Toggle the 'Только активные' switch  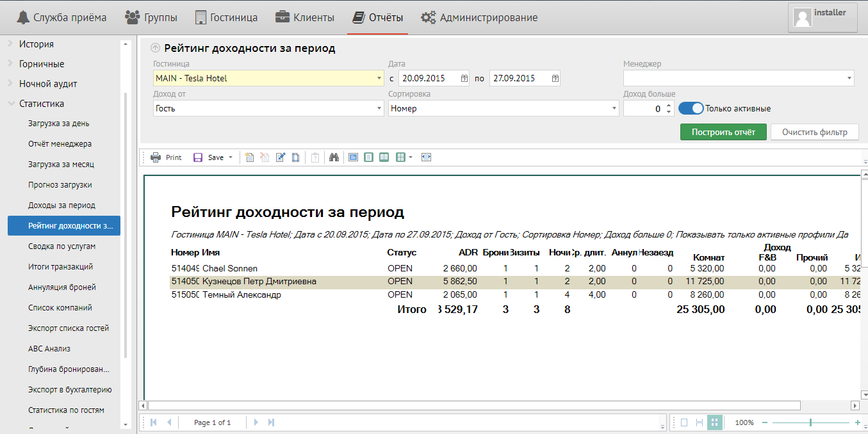(x=691, y=109)
